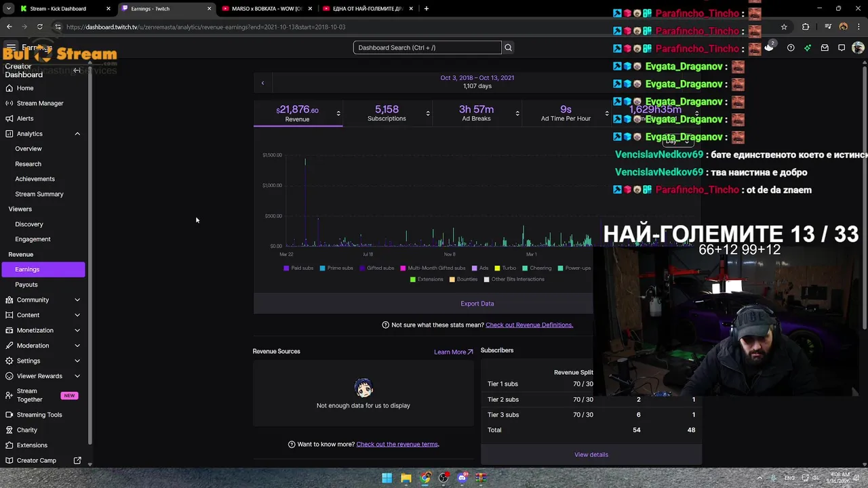Toggle Paid subs legend series
This screenshot has height=488, width=868.
[298, 268]
